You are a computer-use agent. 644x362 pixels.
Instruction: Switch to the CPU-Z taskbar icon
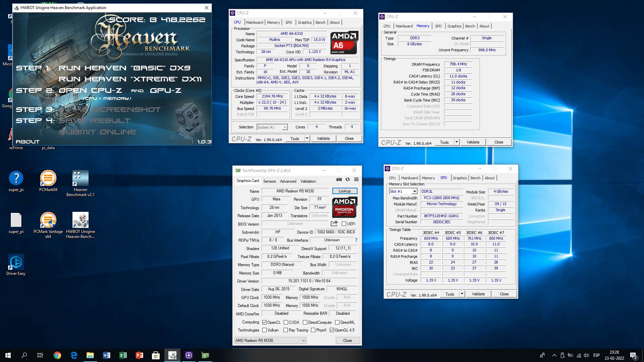189,355
